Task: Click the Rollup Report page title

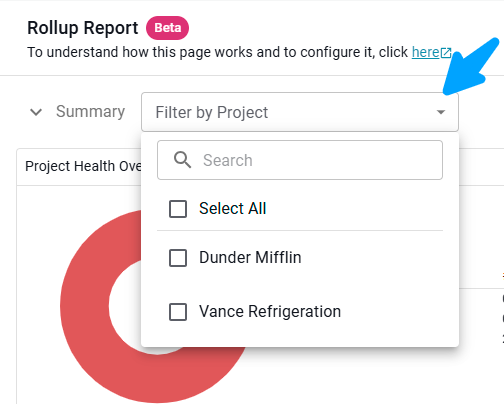Action: click(83, 28)
